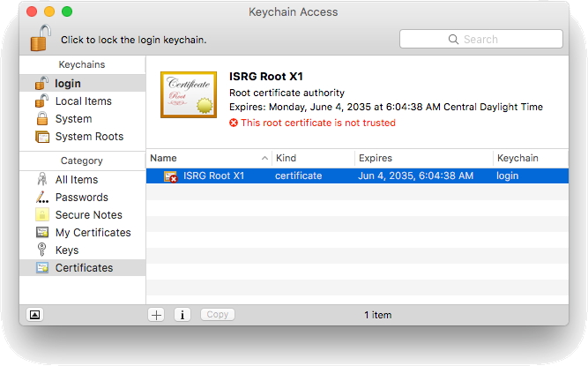Image resolution: width=588 pixels, height=366 pixels.
Task: Toggle the keychains list view button
Action: (x=35, y=315)
